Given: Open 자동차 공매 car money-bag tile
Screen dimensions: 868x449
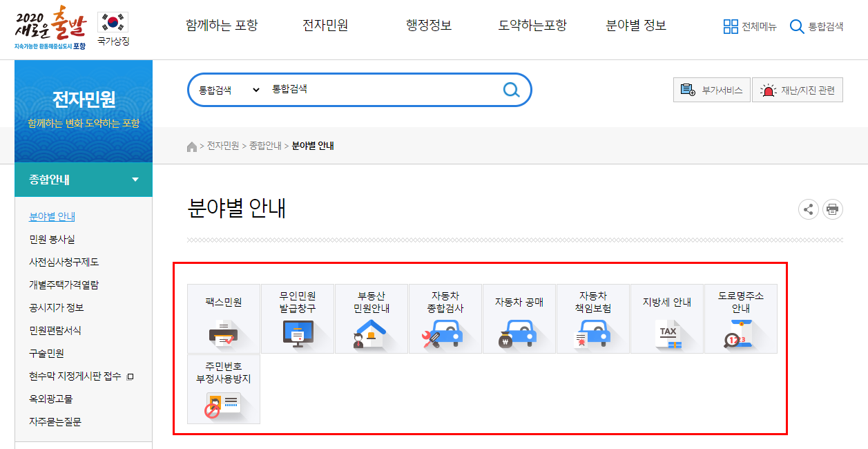Looking at the screenshot, I should [x=519, y=319].
